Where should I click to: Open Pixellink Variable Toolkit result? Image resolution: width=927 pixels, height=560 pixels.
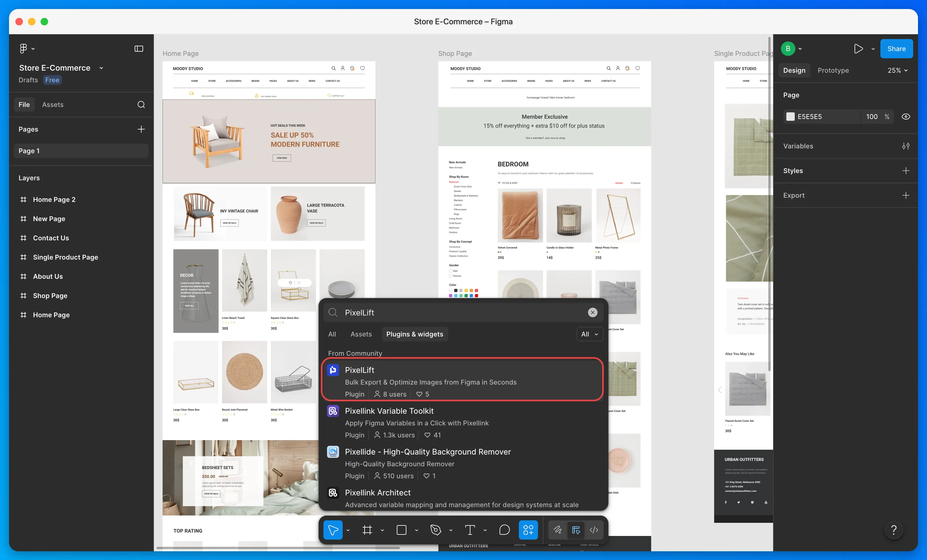(x=463, y=423)
